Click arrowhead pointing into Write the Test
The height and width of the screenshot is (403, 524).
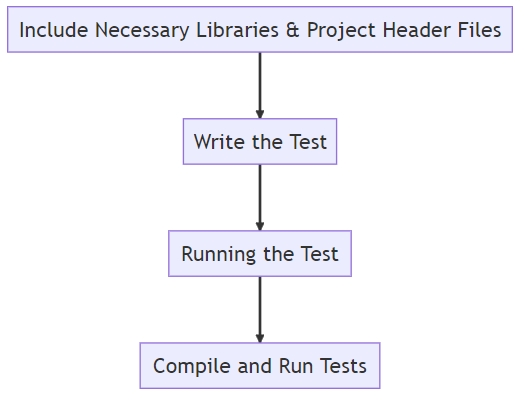pos(260,114)
